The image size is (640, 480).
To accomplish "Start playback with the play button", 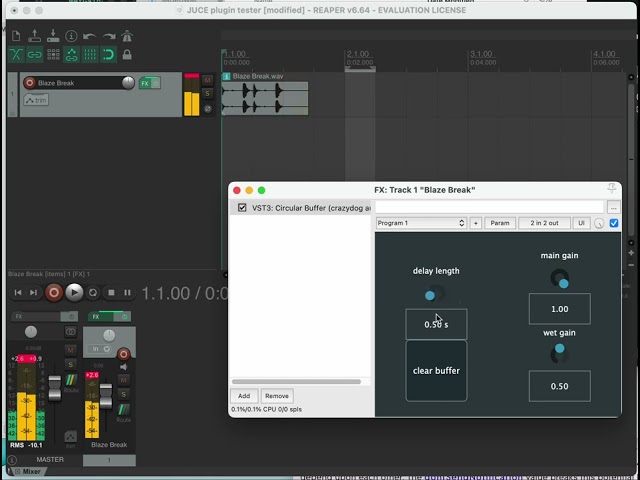I will point(74,292).
